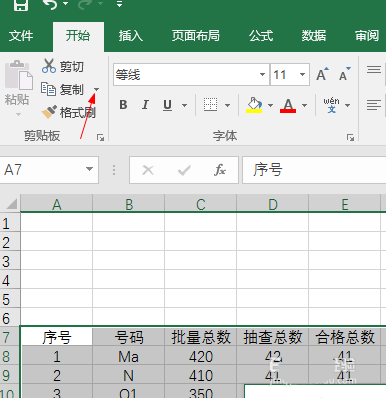Screen dimensions: 386x398
Task: Click the Format Painter (格式刷) brush
Action: pyautogui.click(x=49, y=112)
